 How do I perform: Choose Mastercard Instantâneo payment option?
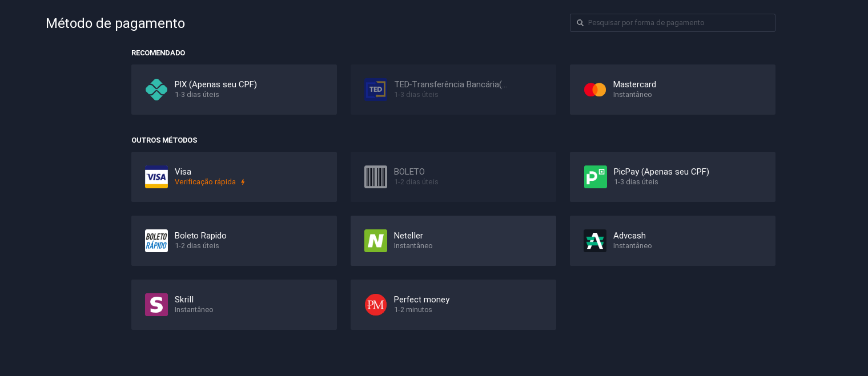[x=673, y=90]
